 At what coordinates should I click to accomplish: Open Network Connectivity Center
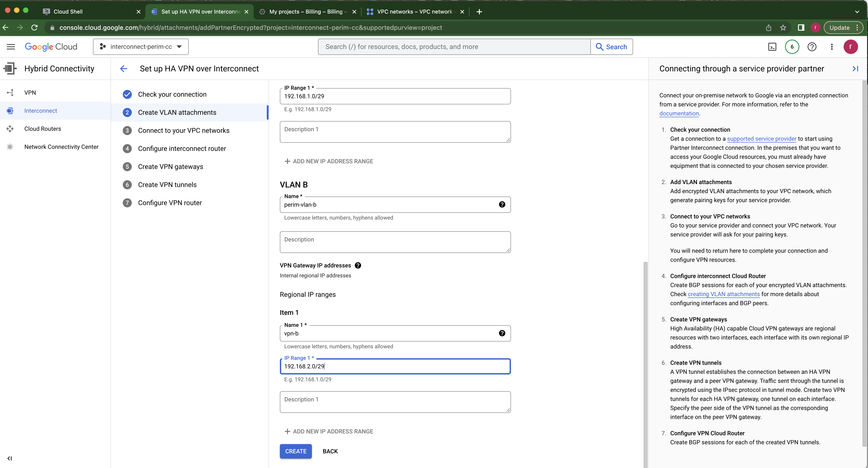[61, 147]
